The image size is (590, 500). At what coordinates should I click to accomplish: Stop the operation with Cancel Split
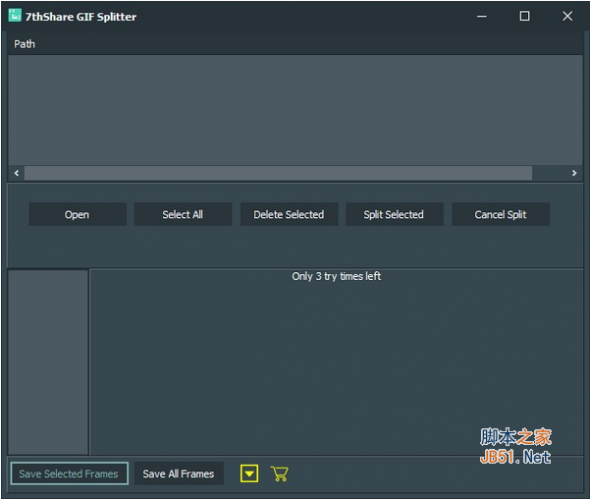[x=500, y=214]
